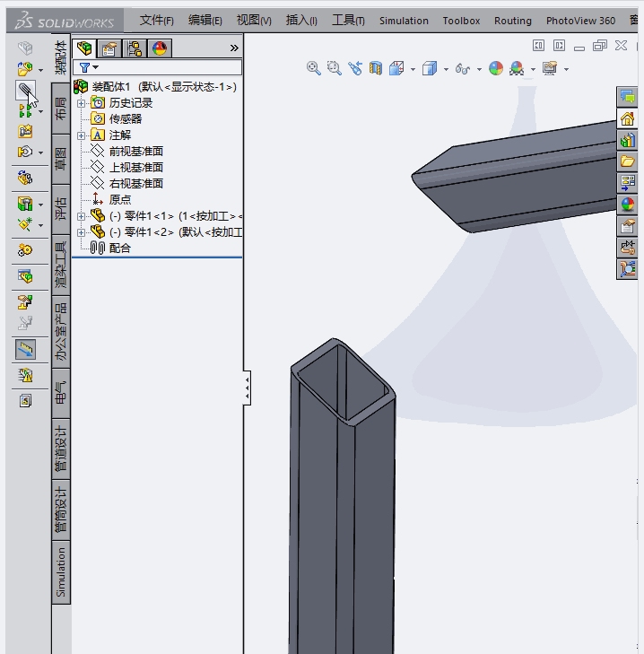Click the Edit Appearance color ball
The width and height of the screenshot is (644, 654).
coord(496,68)
